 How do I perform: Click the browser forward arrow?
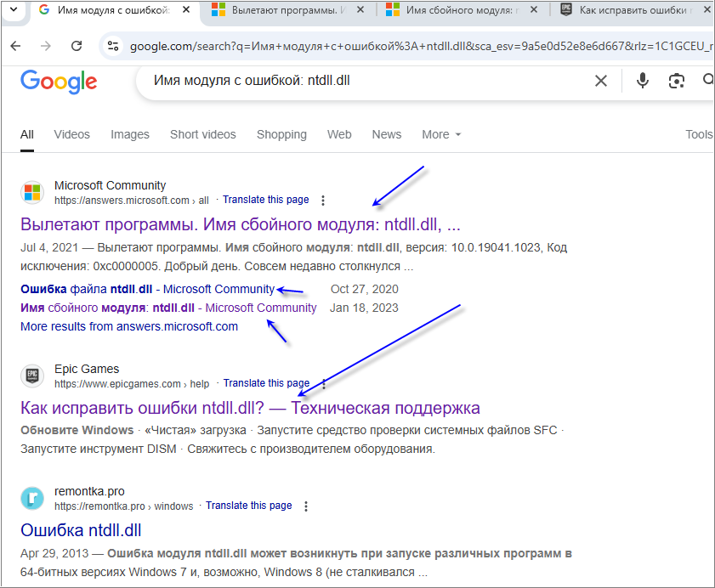tap(46, 46)
